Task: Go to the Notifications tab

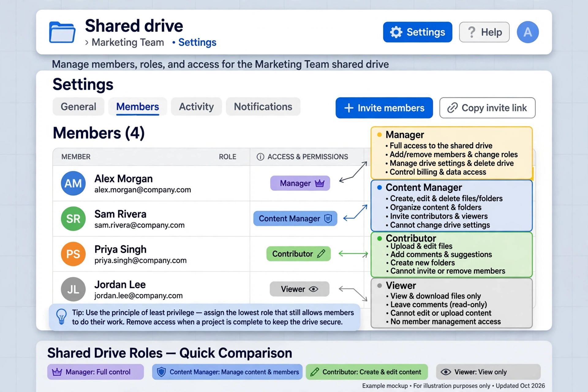Action: coord(263,107)
